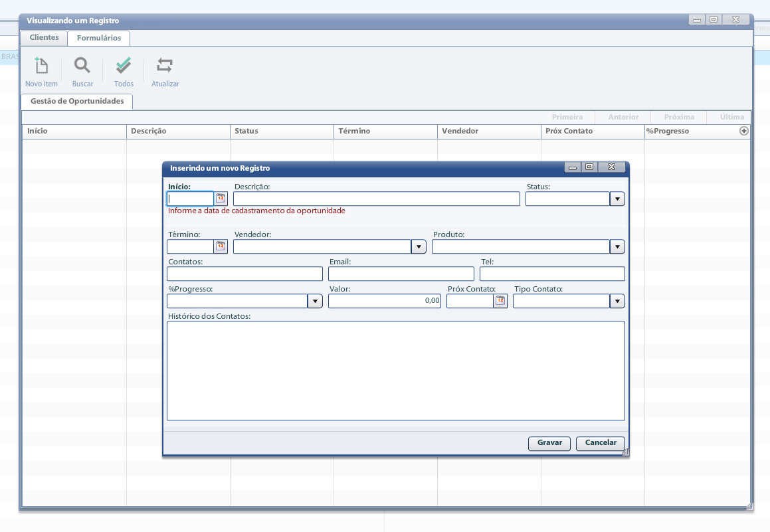The height and width of the screenshot is (532, 770).
Task: Click the Descrição column header
Action: [178, 131]
